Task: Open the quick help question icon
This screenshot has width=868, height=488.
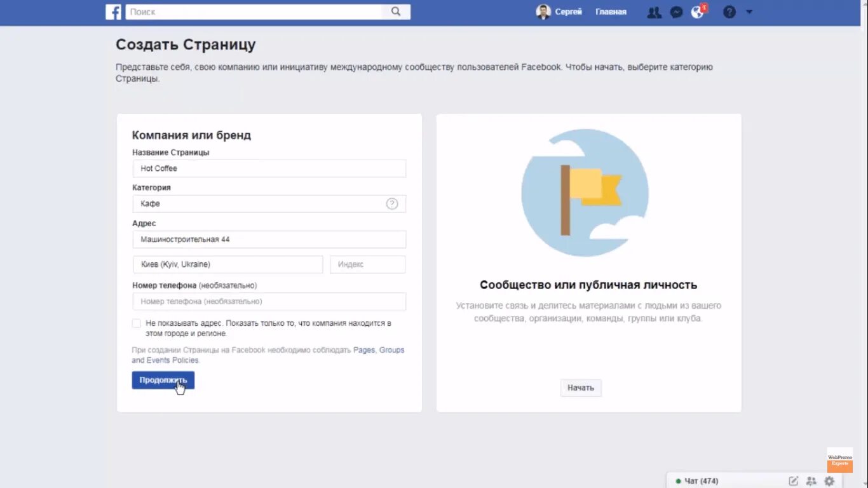Action: (729, 12)
